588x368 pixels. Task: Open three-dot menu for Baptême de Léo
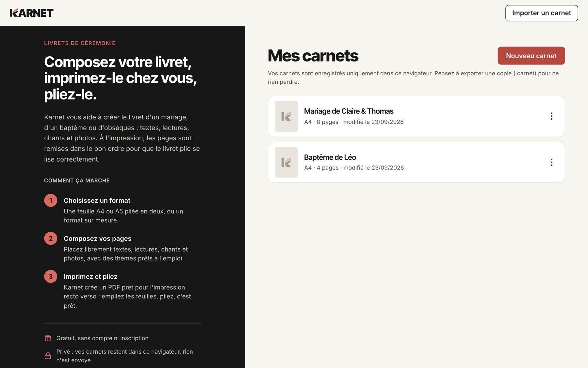point(551,162)
